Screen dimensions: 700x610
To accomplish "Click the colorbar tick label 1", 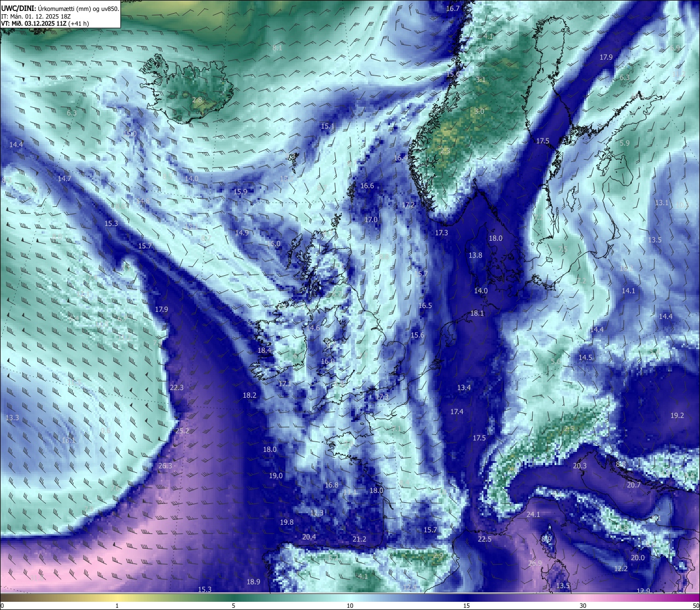I will coord(117,606).
